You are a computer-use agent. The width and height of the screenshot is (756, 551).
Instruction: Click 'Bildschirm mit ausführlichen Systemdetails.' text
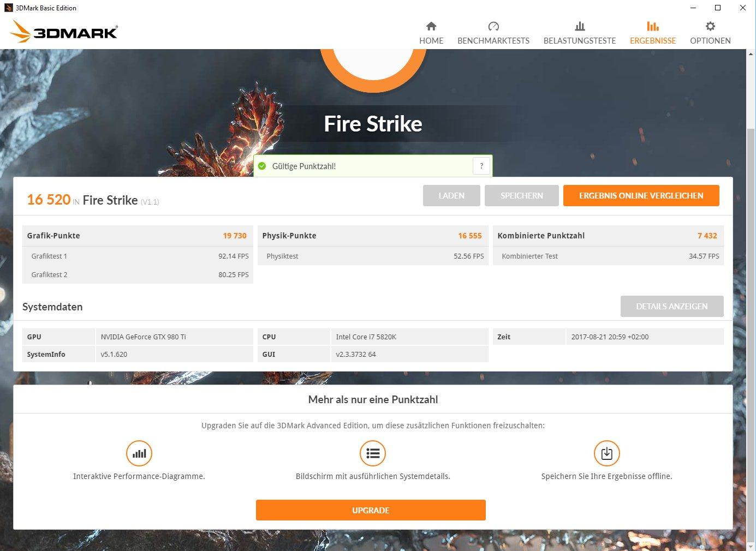373,476
